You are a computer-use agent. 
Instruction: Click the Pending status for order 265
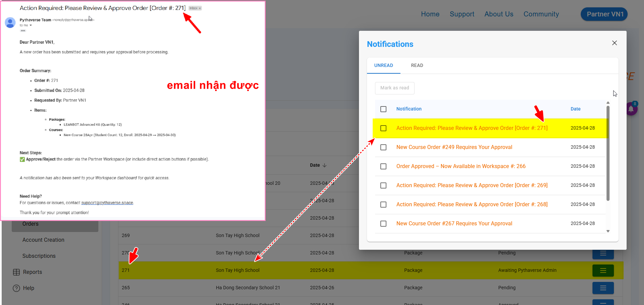[507, 288]
